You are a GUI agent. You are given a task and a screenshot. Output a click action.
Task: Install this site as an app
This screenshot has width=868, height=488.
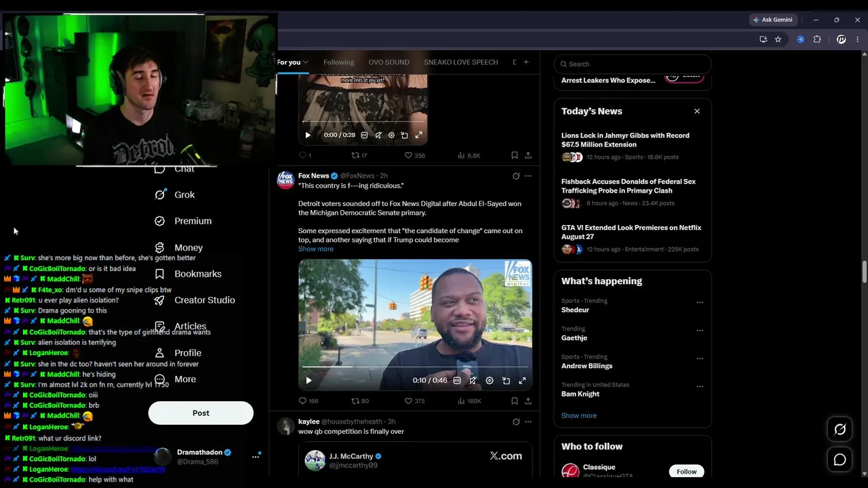pos(763,39)
